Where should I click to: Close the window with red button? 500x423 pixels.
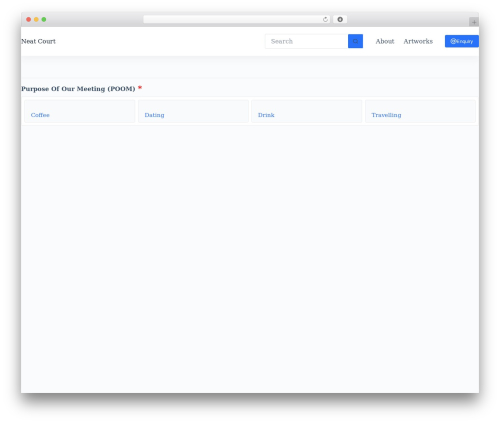(x=29, y=20)
